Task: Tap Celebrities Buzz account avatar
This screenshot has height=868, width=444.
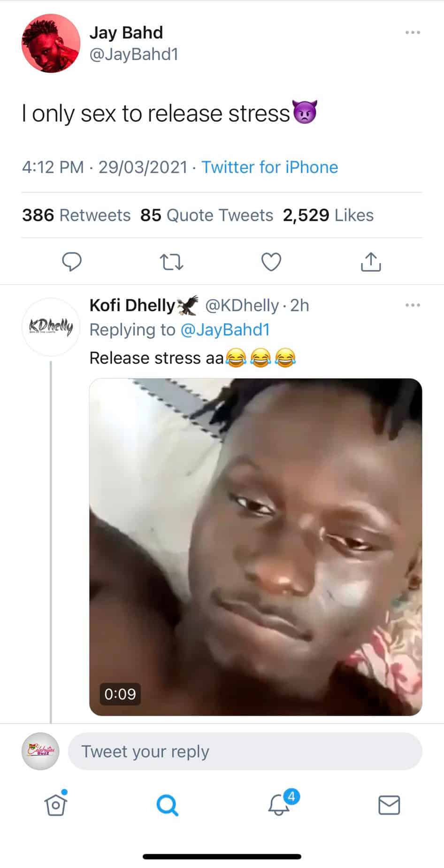Action: (x=40, y=751)
